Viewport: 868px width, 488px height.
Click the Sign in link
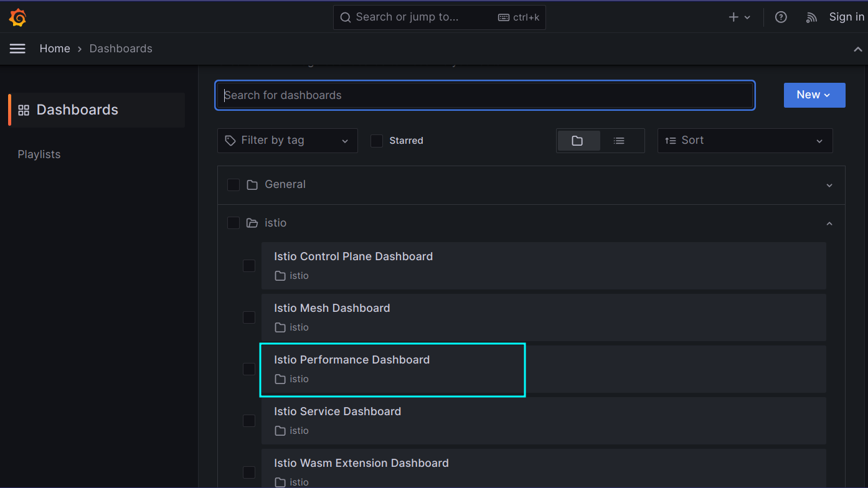tap(846, 17)
